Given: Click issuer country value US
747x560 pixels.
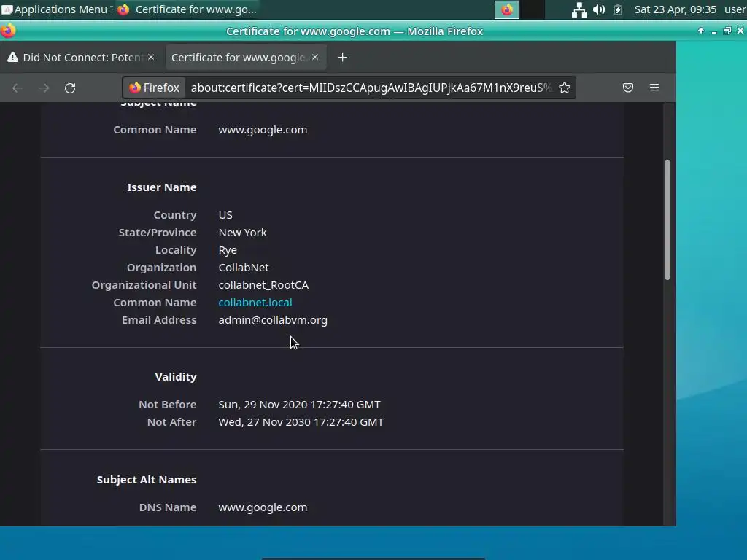Looking at the screenshot, I should click(x=225, y=215).
